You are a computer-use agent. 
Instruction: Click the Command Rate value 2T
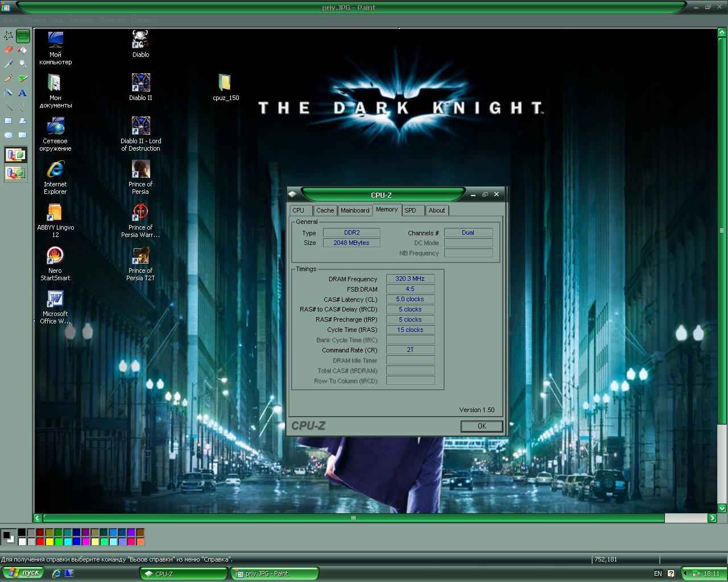click(x=410, y=350)
